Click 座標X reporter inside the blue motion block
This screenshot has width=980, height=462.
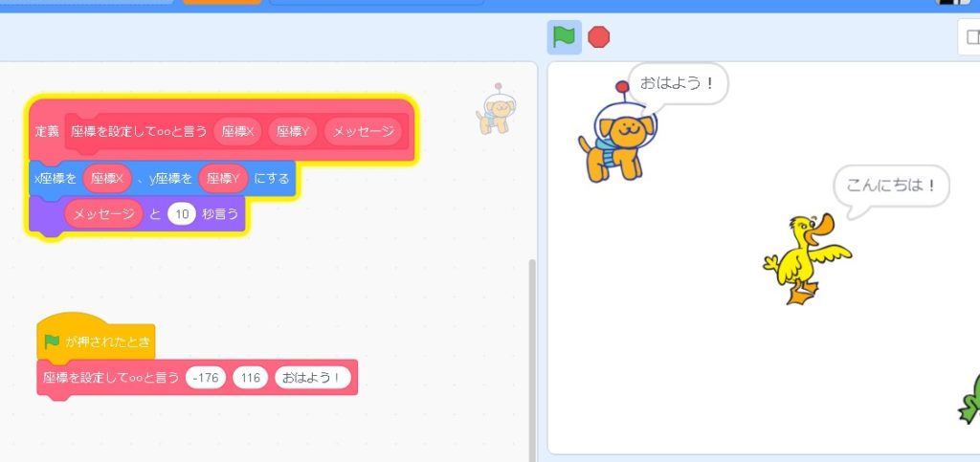[106, 178]
